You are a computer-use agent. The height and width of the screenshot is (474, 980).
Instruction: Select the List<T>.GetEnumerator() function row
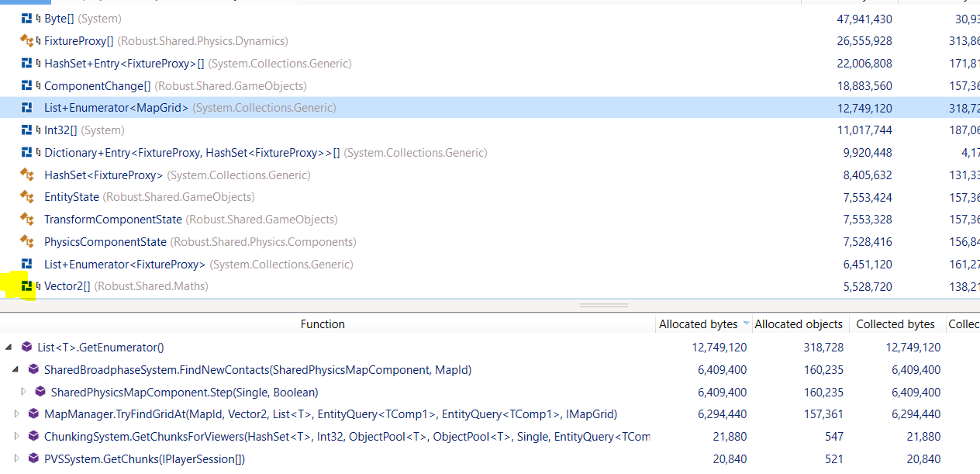(490, 348)
